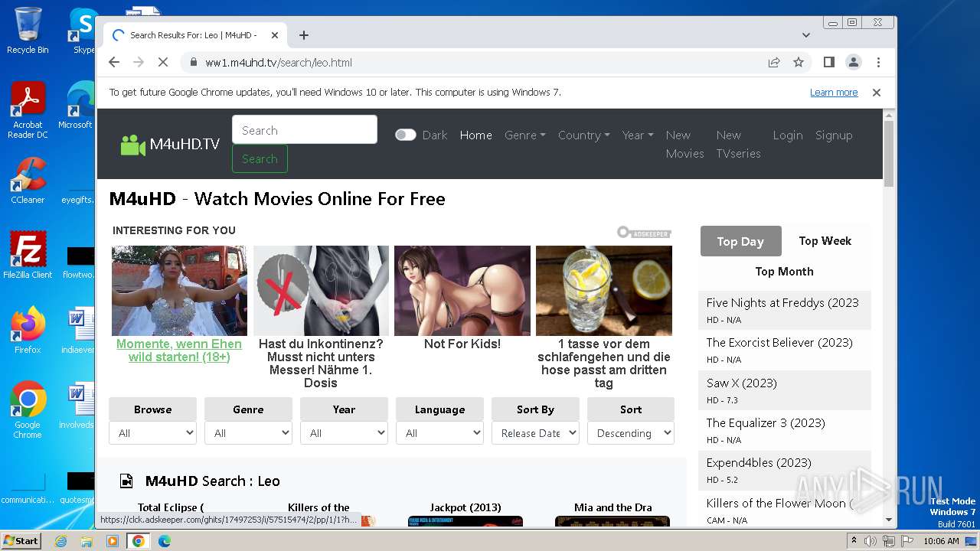Image resolution: width=980 pixels, height=551 pixels.
Task: Open the Chrome side panel icon
Action: tap(828, 62)
